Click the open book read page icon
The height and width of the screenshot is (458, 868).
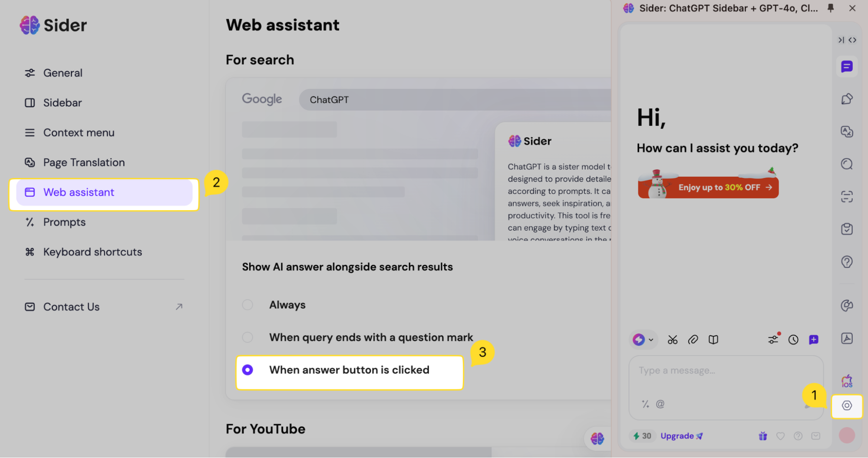click(x=713, y=339)
